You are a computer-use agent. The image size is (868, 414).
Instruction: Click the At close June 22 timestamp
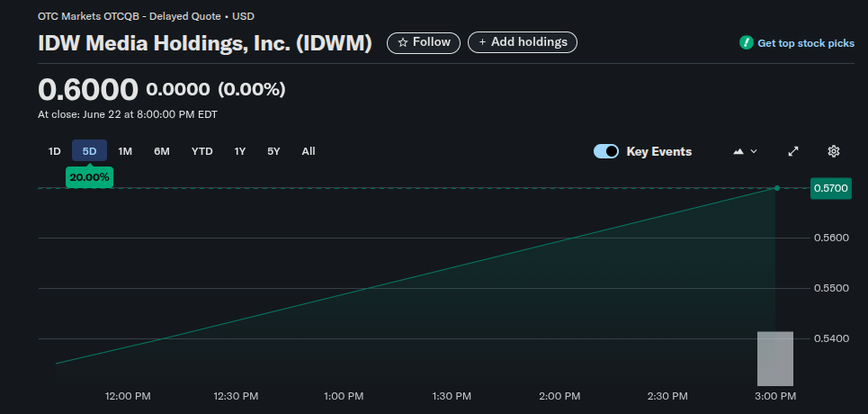point(128,114)
